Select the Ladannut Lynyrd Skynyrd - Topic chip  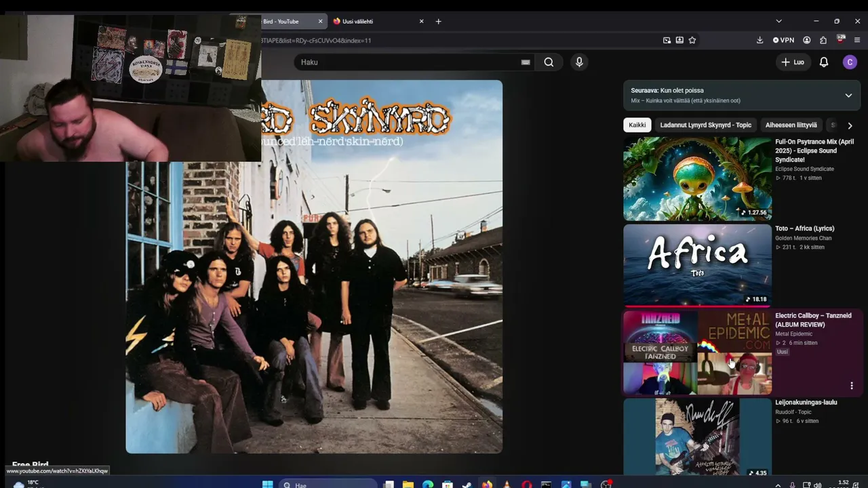pos(706,125)
